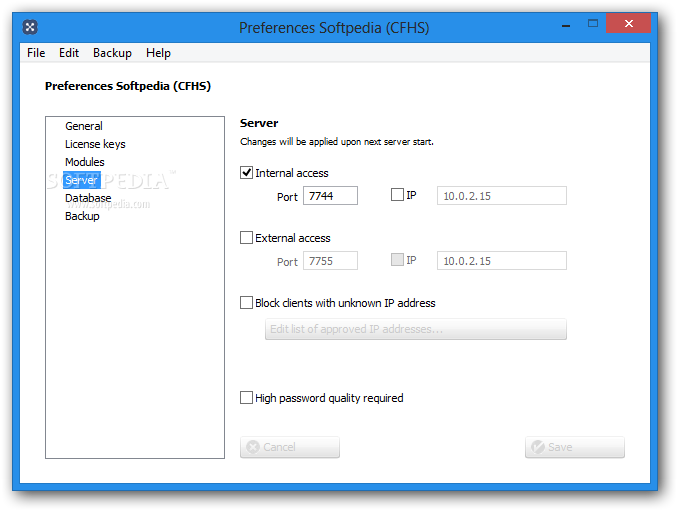Open the File menu
Viewport: 678px width, 511px height.
tap(36, 53)
